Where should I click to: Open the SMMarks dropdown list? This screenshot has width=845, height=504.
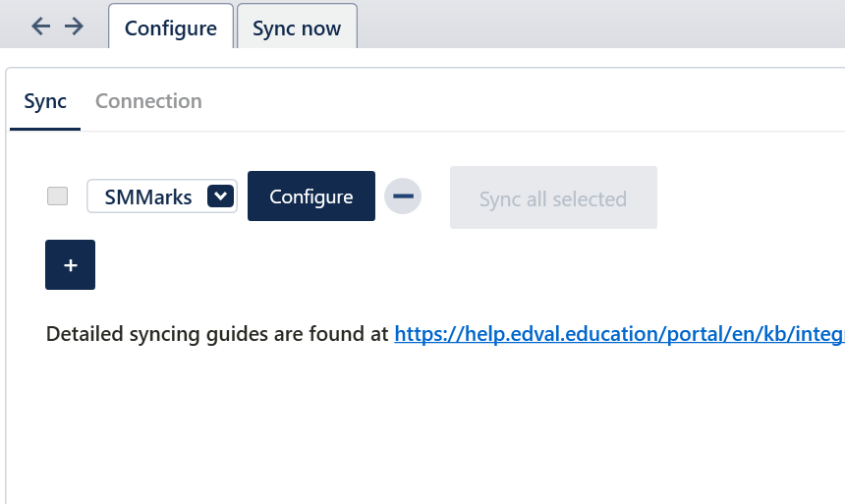(x=162, y=196)
